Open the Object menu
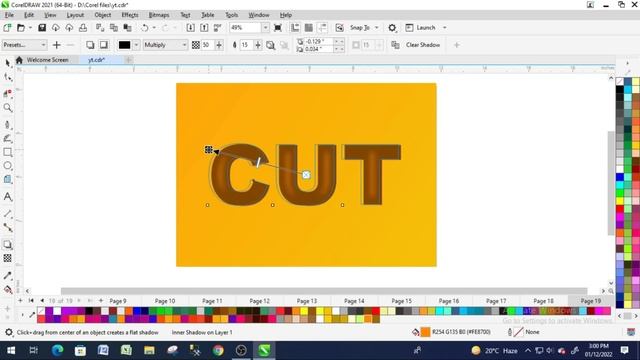Screen dimensions: 640x360 click(x=102, y=15)
